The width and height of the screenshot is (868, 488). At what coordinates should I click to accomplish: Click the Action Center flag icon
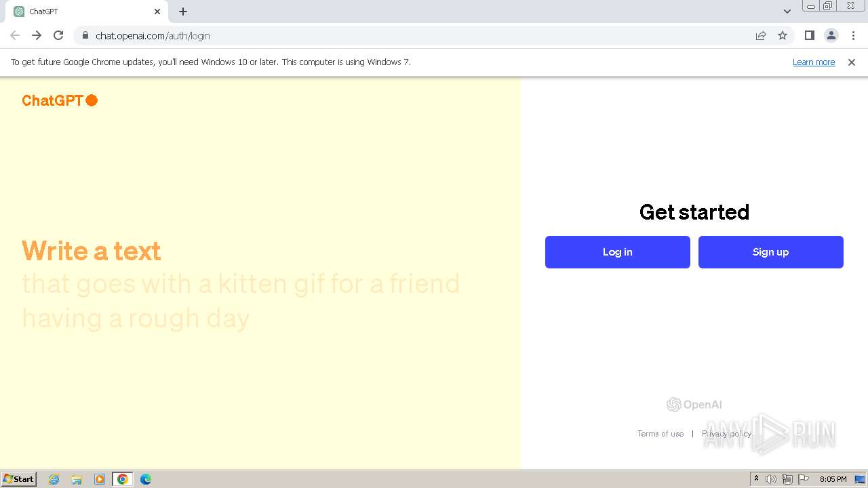point(804,479)
